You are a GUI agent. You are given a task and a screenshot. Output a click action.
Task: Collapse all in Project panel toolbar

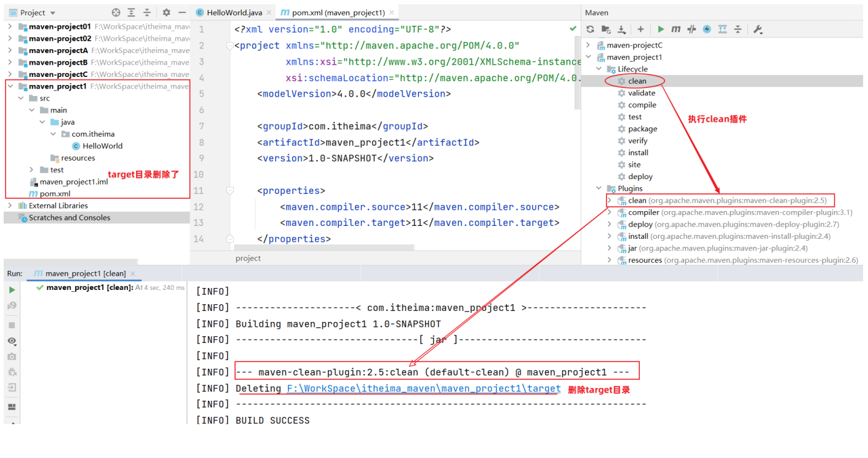[147, 12]
